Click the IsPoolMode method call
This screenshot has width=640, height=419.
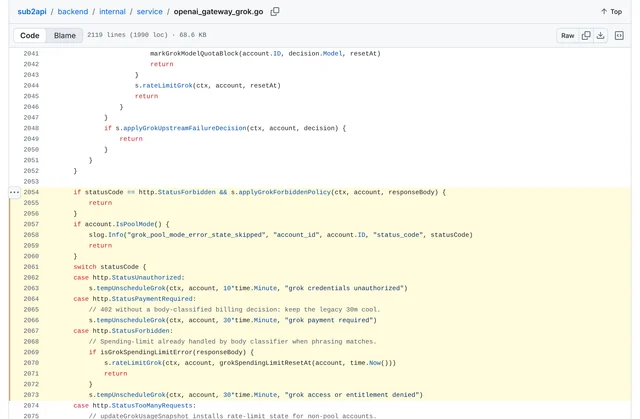tap(135, 224)
